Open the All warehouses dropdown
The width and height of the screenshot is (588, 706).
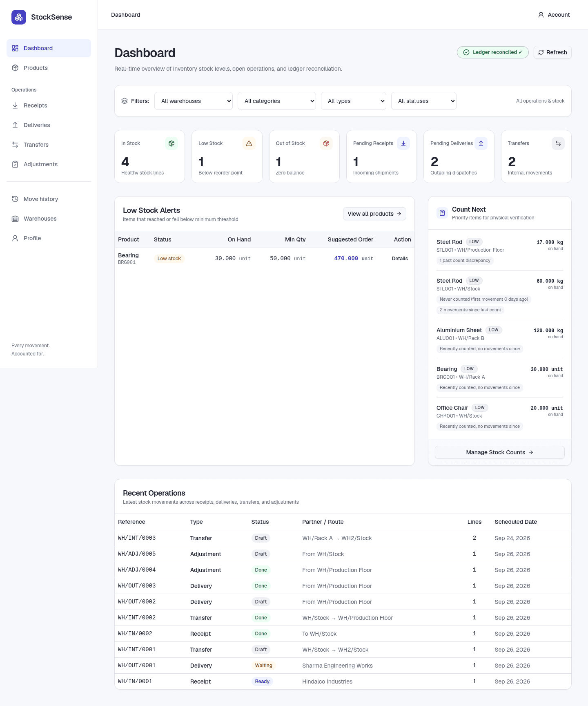(194, 101)
